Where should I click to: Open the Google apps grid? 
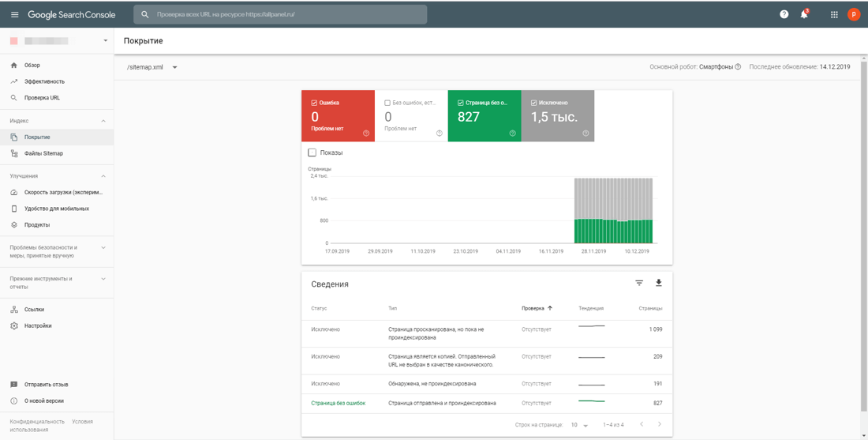coord(834,14)
